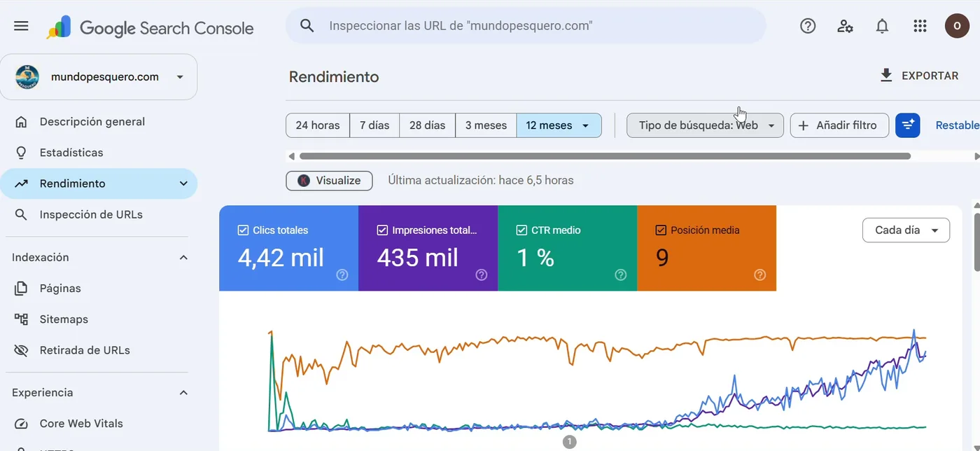Viewport: 980px width, 451px height.
Task: Collapse the Experiencia section
Action: coord(183,393)
